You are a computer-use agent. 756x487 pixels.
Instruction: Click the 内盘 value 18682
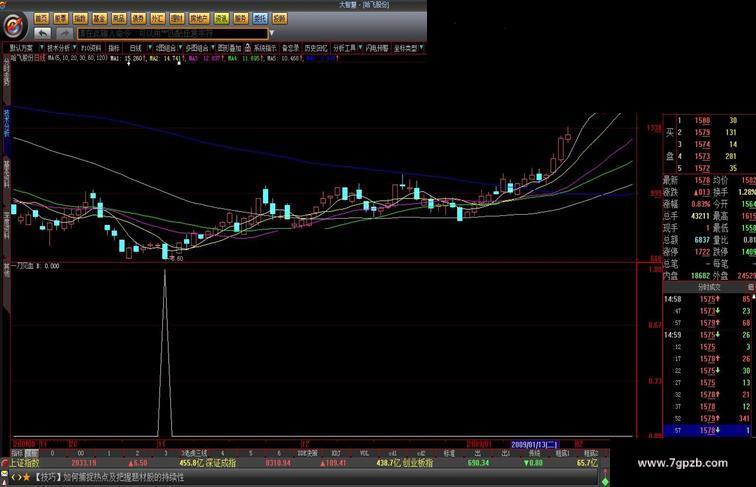700,276
